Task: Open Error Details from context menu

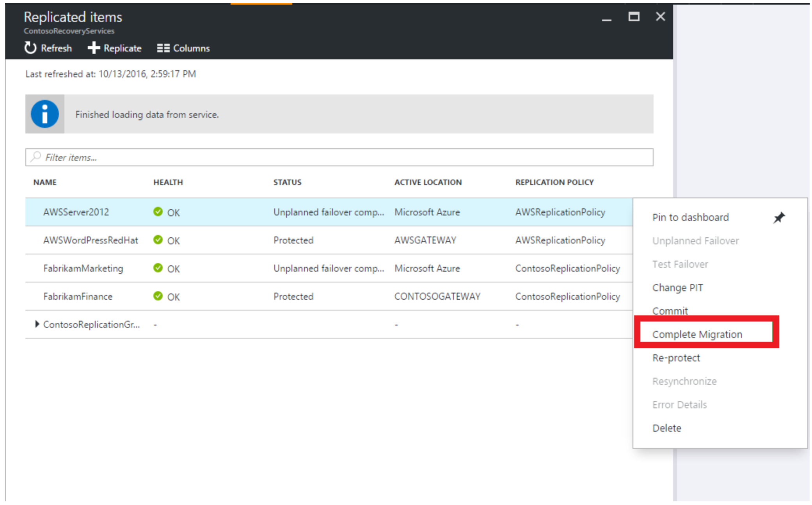Action: 679,405
